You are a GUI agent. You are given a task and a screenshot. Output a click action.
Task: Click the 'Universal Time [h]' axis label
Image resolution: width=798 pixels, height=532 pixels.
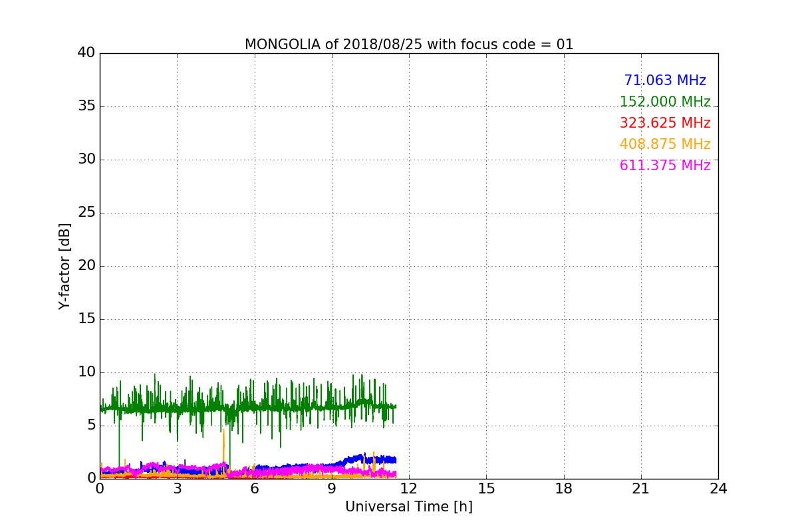point(409,507)
